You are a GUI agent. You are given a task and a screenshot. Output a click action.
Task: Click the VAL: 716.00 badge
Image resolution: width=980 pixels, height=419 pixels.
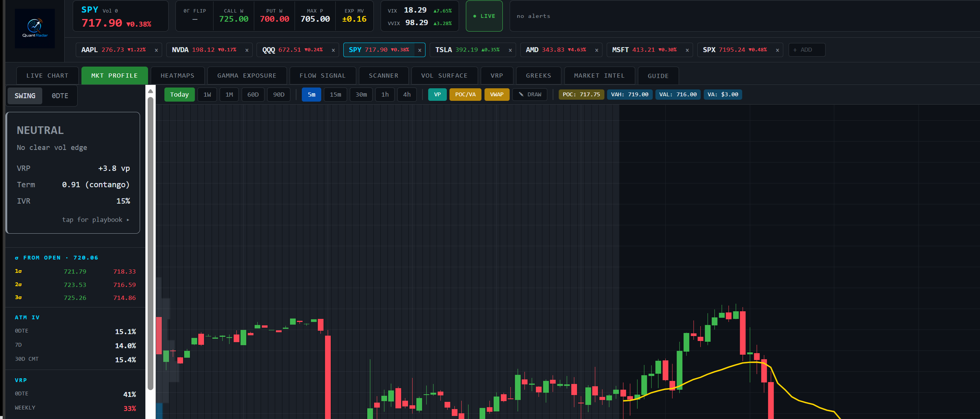click(x=678, y=95)
